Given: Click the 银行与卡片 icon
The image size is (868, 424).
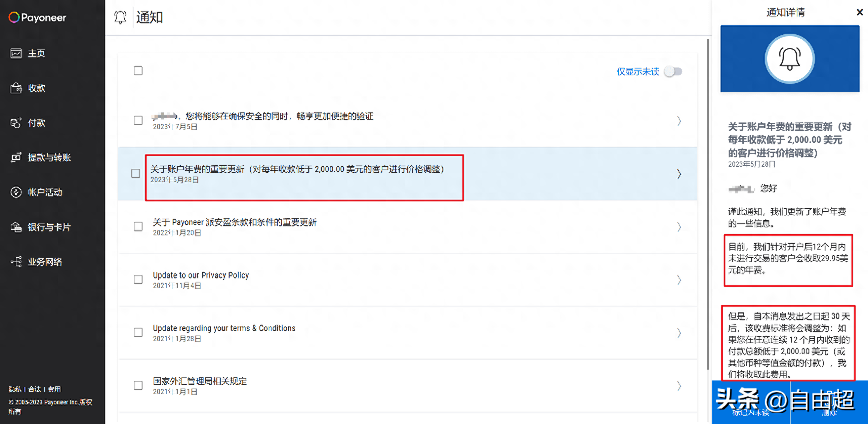Looking at the screenshot, I should click(16, 227).
